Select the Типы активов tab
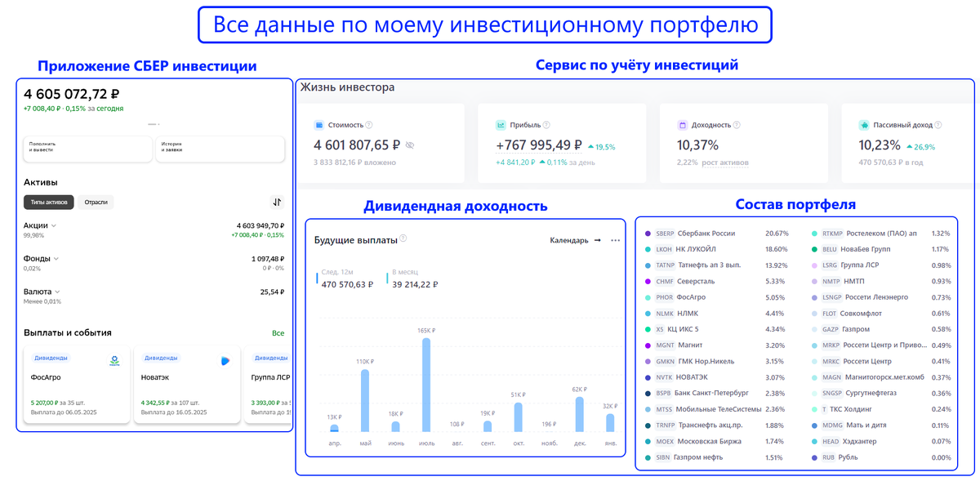The image size is (980, 490). [49, 202]
